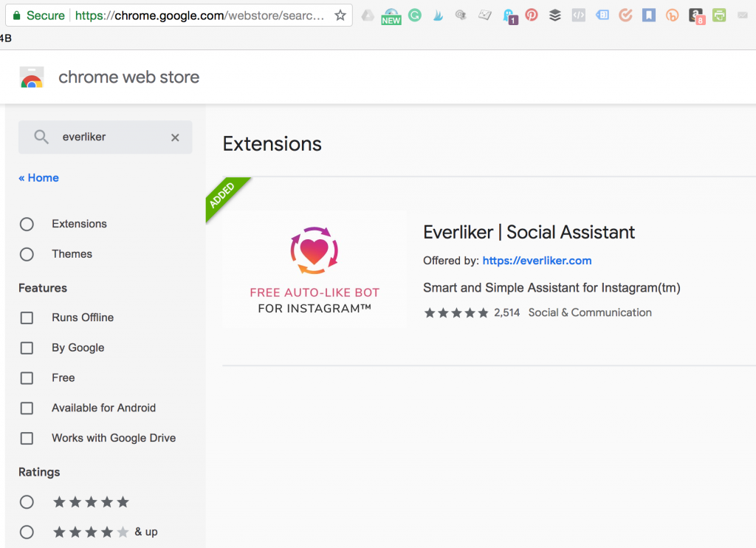The width and height of the screenshot is (756, 548).
Task: Click the bookmark star in address bar
Action: pyautogui.click(x=340, y=16)
